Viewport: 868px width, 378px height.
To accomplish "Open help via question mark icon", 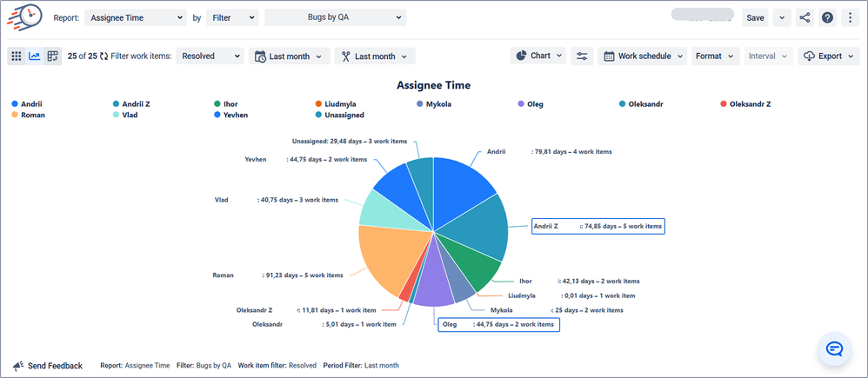I will pyautogui.click(x=827, y=17).
